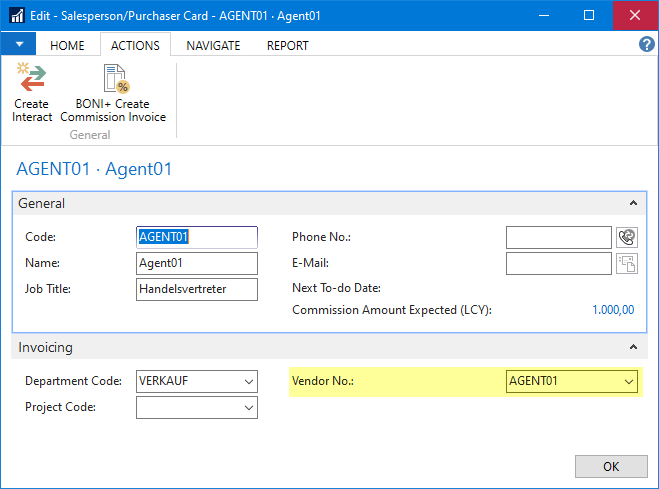Click the Job Title field Handelsvertreter
This screenshot has height=489, width=659.
click(x=197, y=289)
